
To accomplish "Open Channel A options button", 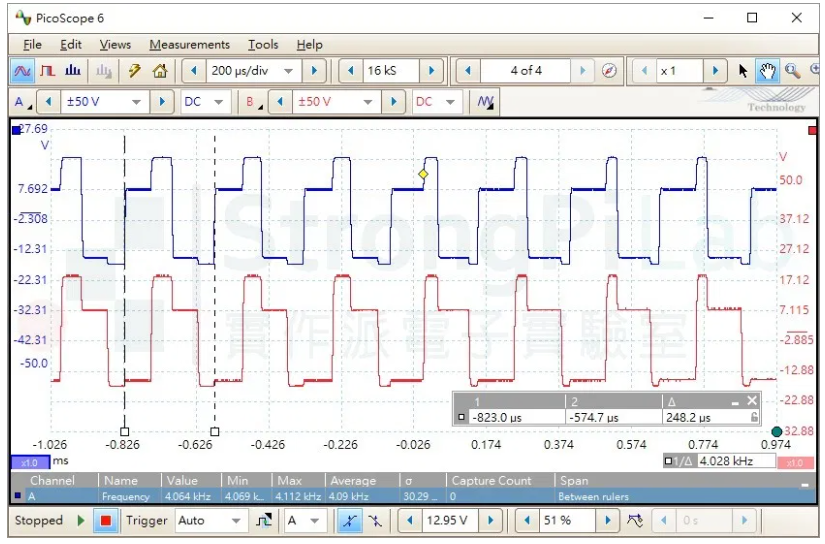I will [23, 102].
